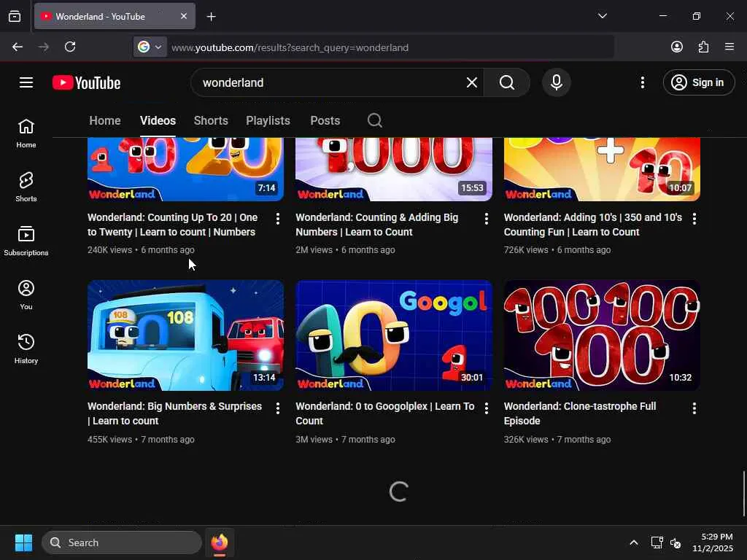
Task: Open History in the left sidebar
Action: click(26, 349)
